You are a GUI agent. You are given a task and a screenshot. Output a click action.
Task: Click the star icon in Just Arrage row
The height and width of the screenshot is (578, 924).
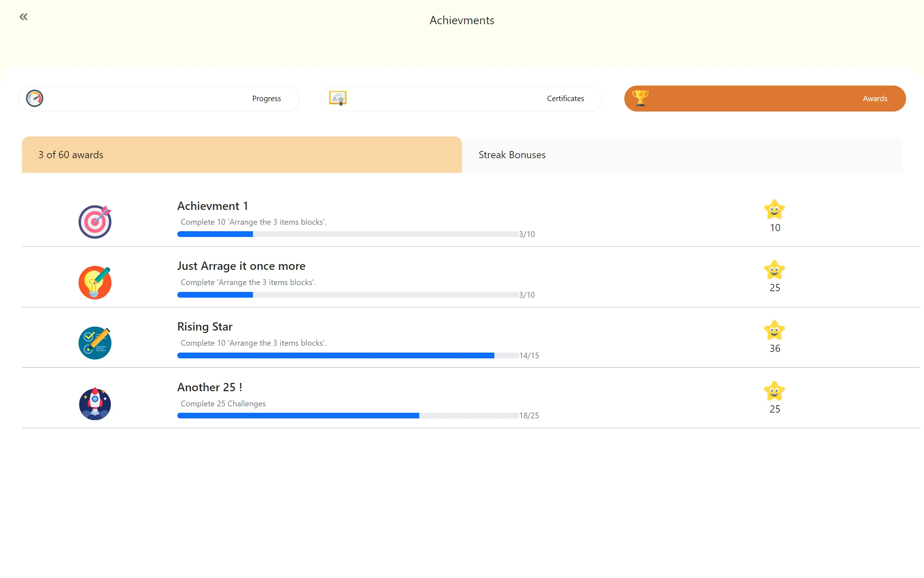(x=774, y=270)
